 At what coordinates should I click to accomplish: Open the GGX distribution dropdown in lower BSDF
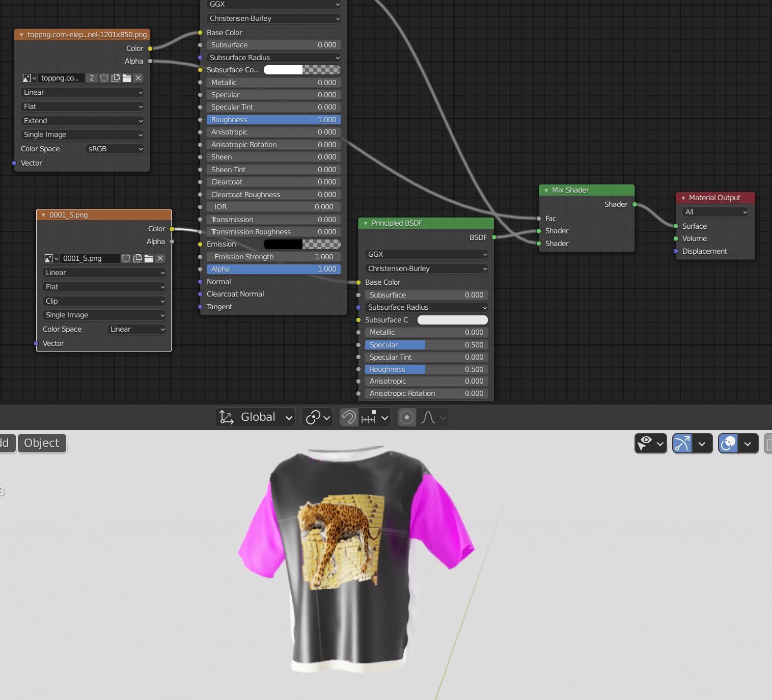click(427, 254)
